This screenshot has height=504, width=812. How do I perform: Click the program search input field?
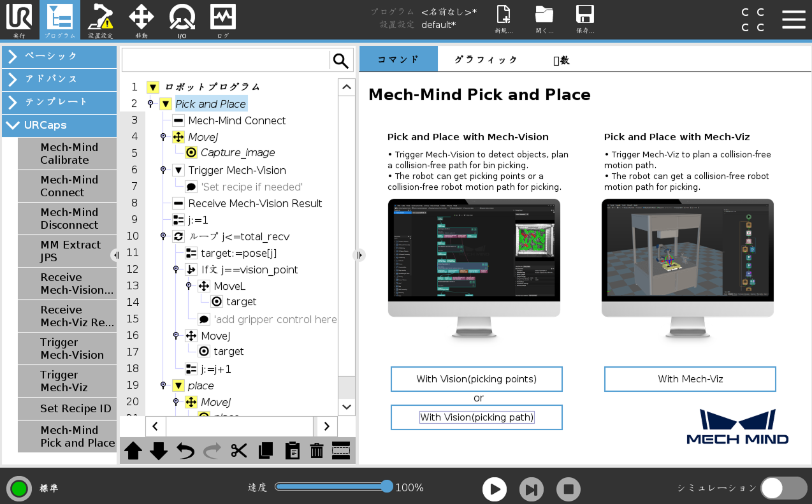[x=226, y=61]
